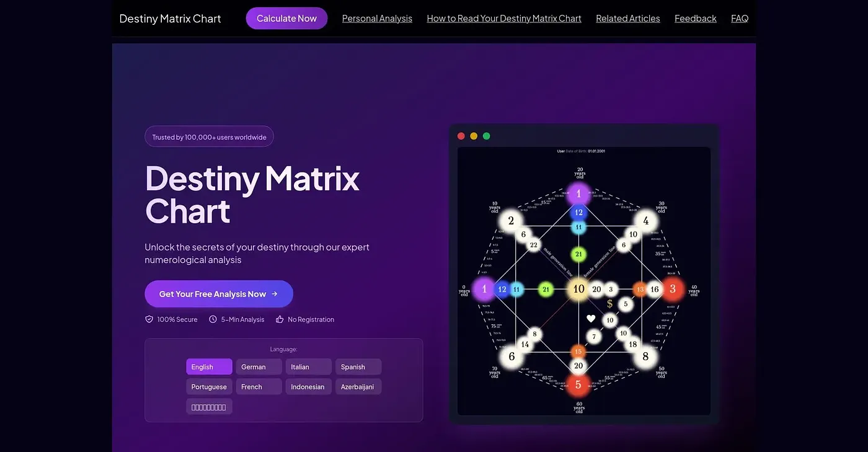Screen dimensions: 868x452
Task: Click the clock icon beside 5-Min Analysis
Action: click(213, 319)
